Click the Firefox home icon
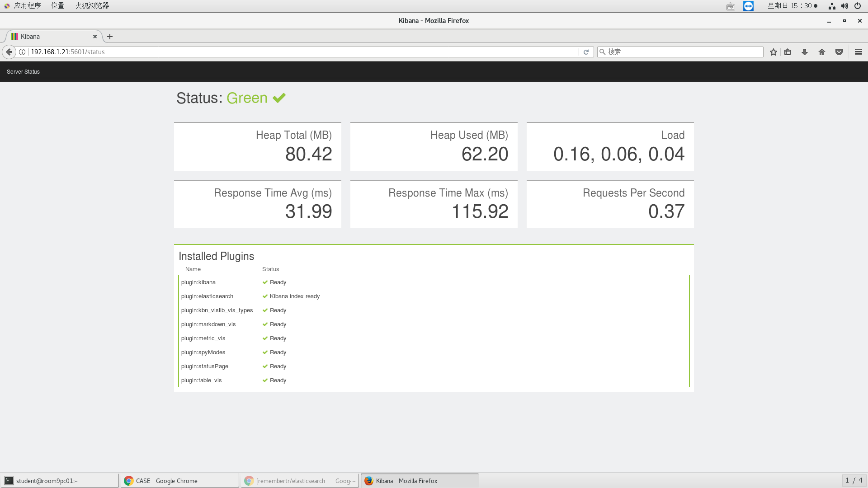Viewport: 868px width, 488px height. click(x=822, y=52)
